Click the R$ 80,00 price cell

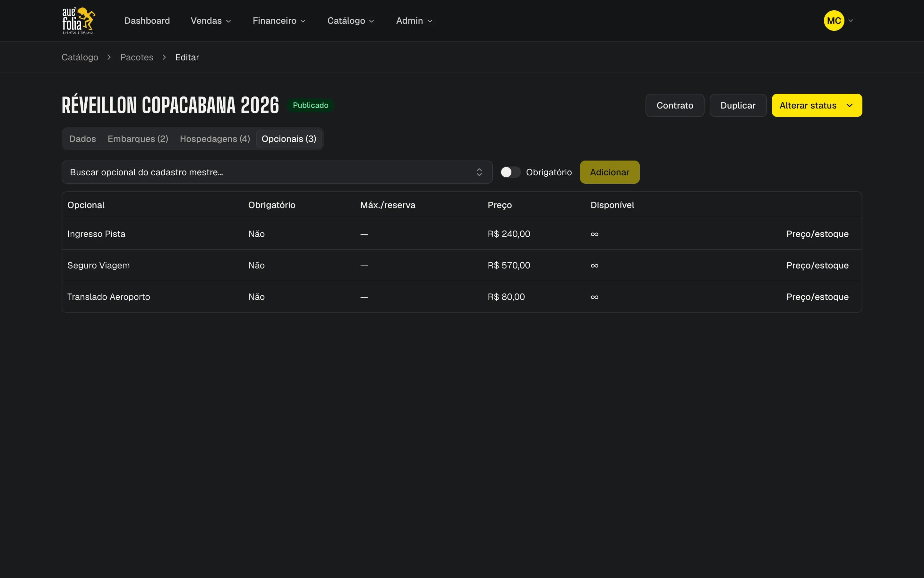[x=506, y=297]
